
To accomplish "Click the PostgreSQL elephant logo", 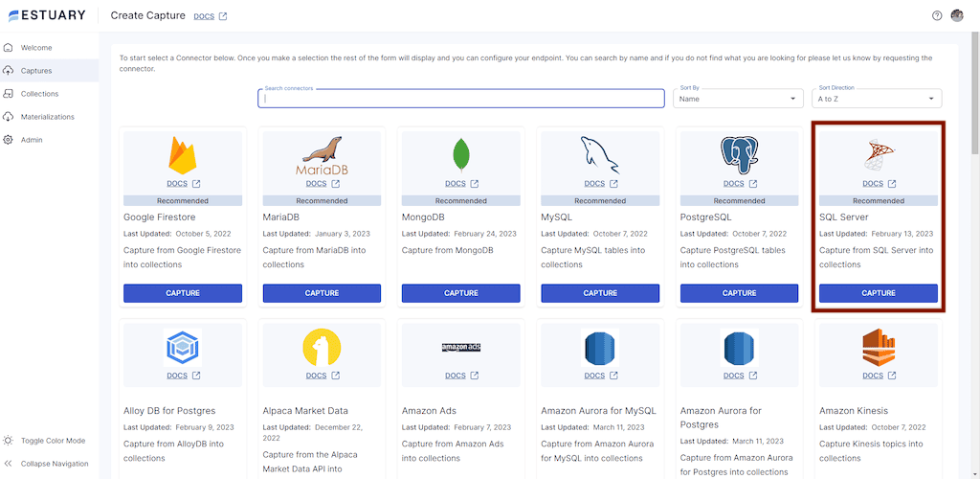I will [740, 155].
